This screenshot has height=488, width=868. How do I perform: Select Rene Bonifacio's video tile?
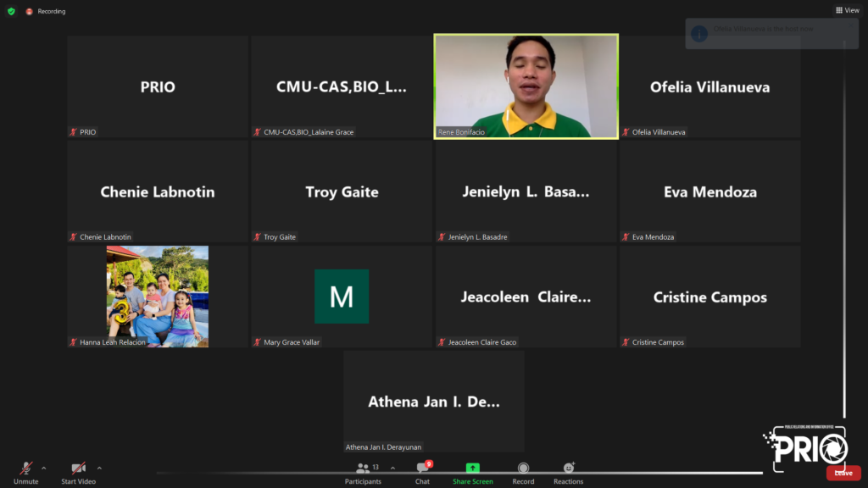[x=526, y=86]
